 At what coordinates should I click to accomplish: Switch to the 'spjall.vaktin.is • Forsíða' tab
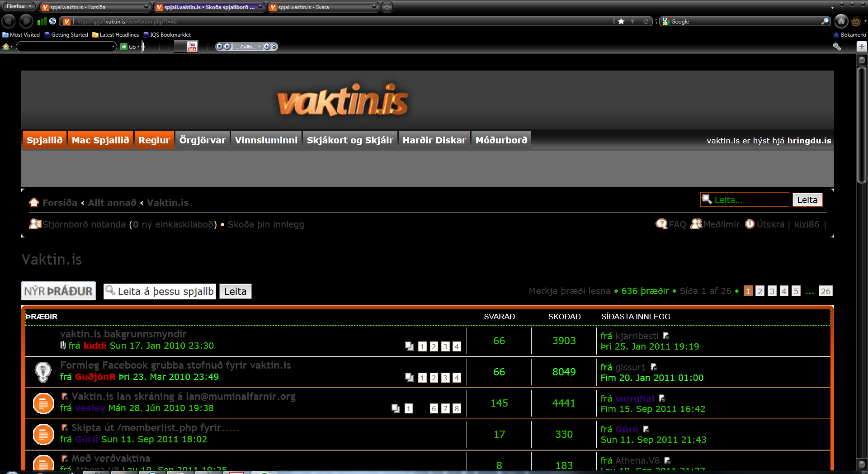[x=95, y=7]
